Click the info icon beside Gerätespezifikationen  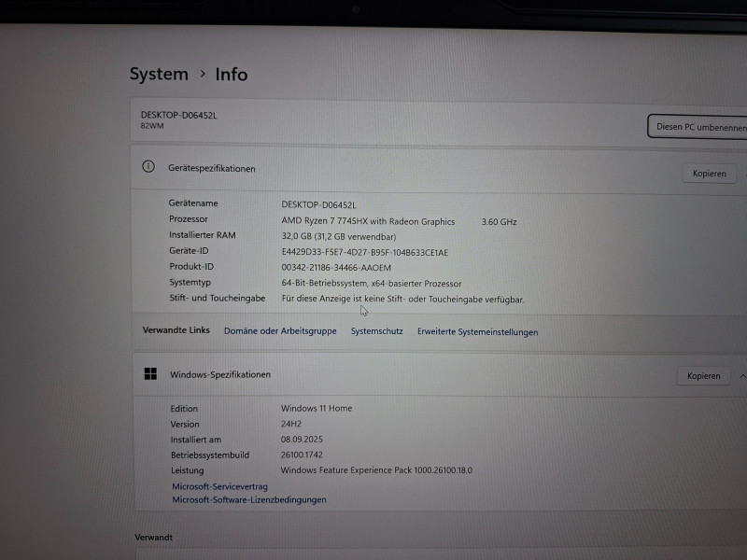coord(148,167)
